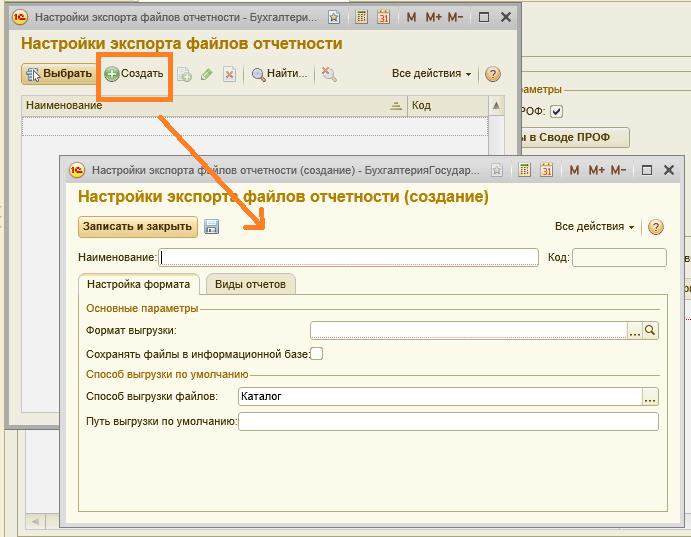Image resolution: width=691 pixels, height=537 pixels.
Task: Click the M- button in the list window title bar
Action: [455, 17]
